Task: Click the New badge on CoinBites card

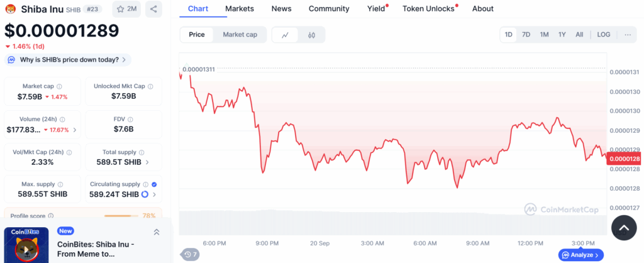Action: (65, 231)
